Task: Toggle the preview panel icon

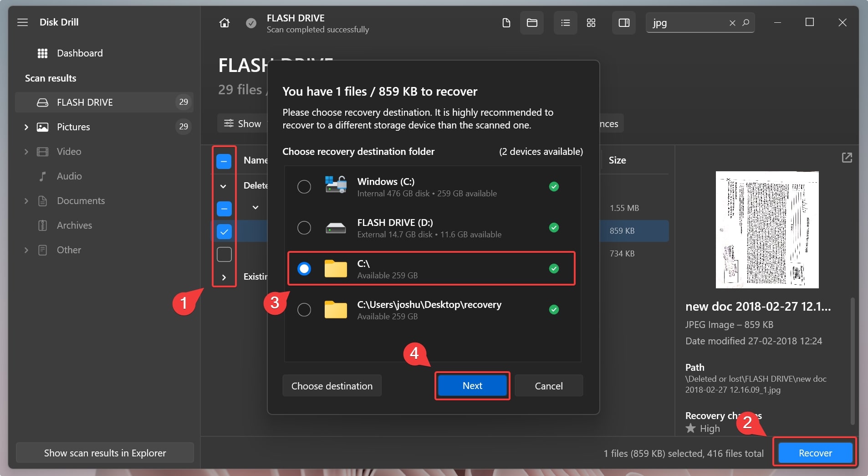Action: coord(624,23)
